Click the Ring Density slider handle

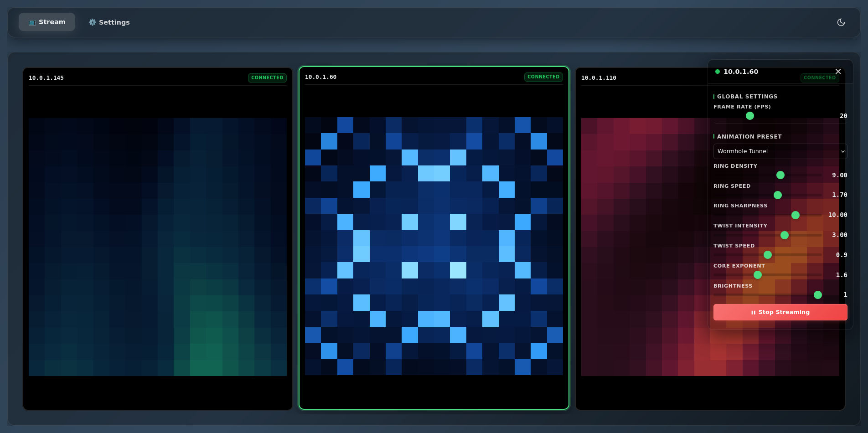[780, 175]
